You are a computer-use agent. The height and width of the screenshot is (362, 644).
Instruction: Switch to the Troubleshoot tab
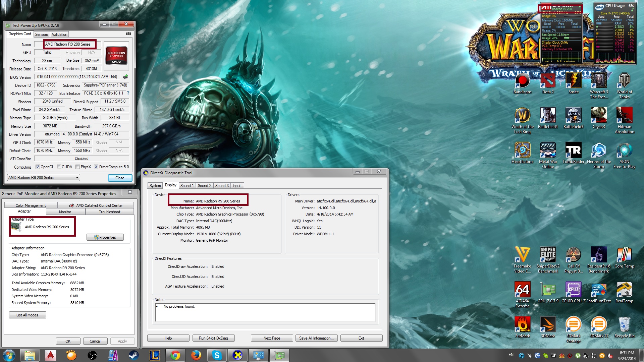tap(109, 212)
